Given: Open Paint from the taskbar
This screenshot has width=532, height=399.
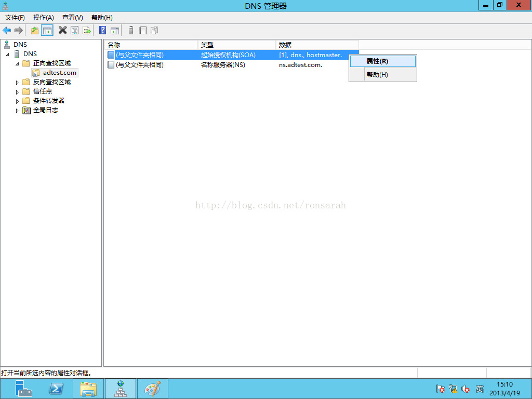Looking at the screenshot, I should [153, 389].
